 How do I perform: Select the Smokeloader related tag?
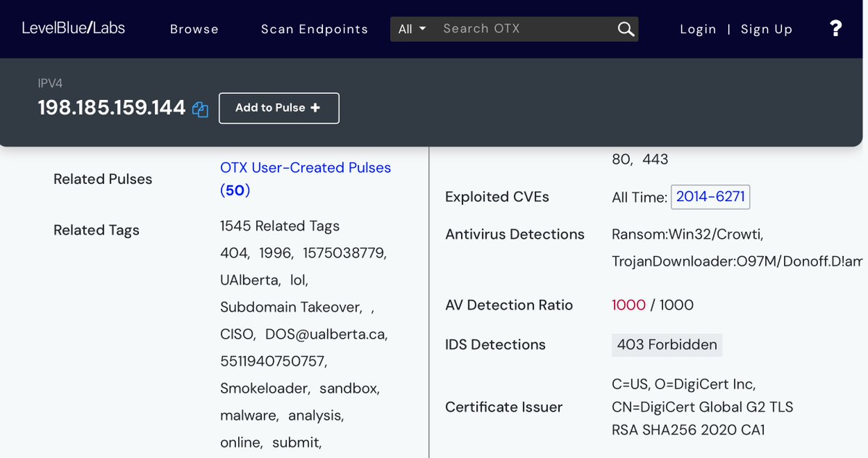tap(264, 389)
